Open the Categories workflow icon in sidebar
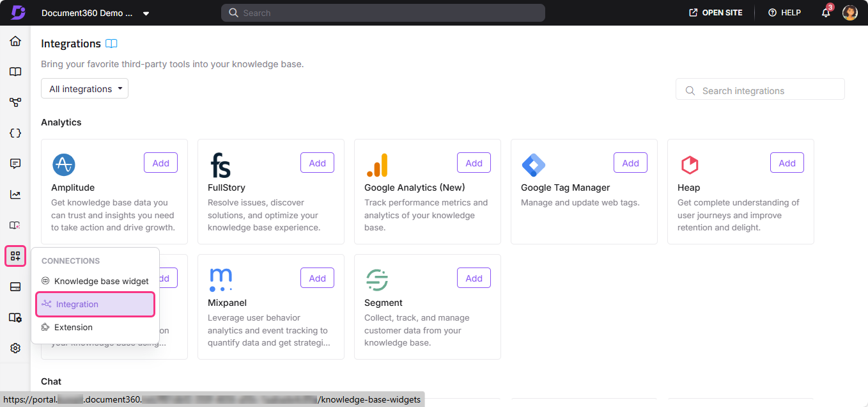The width and height of the screenshot is (868, 407). tap(15, 102)
